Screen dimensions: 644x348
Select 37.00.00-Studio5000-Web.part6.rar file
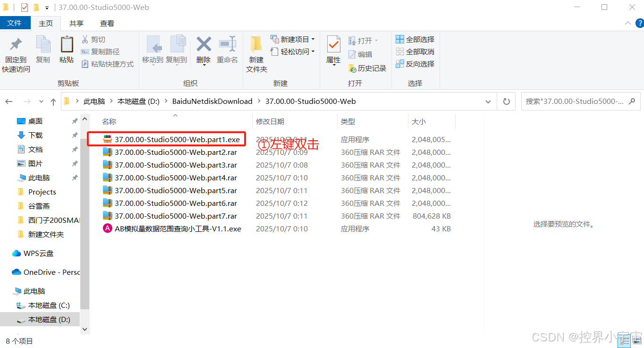click(169, 203)
